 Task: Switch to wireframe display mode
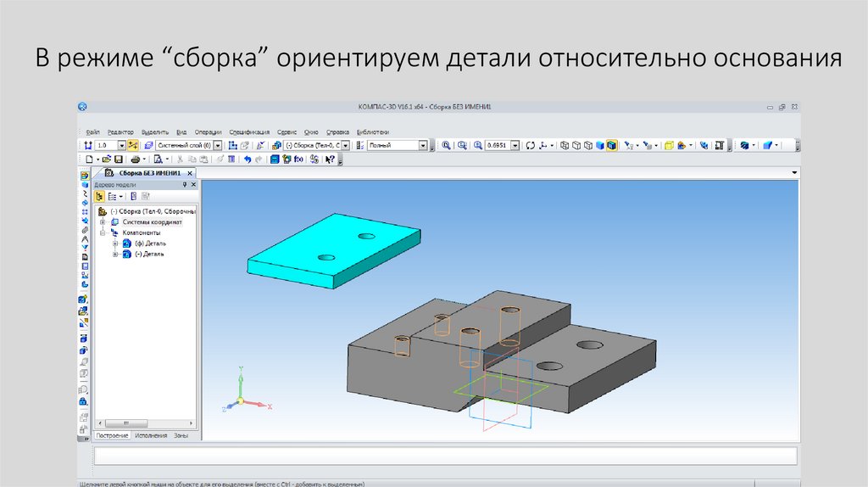tap(564, 145)
